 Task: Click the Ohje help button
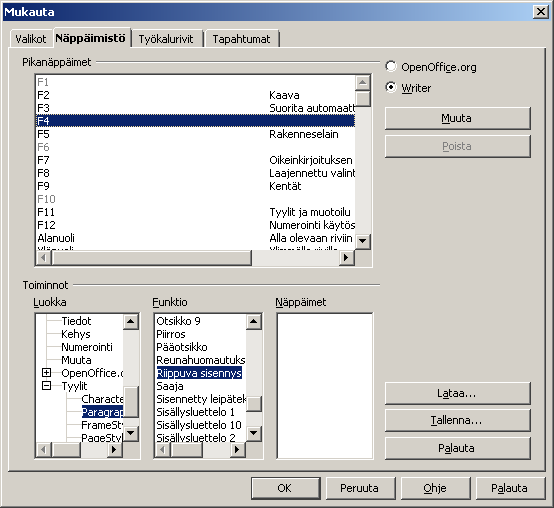coord(435,488)
